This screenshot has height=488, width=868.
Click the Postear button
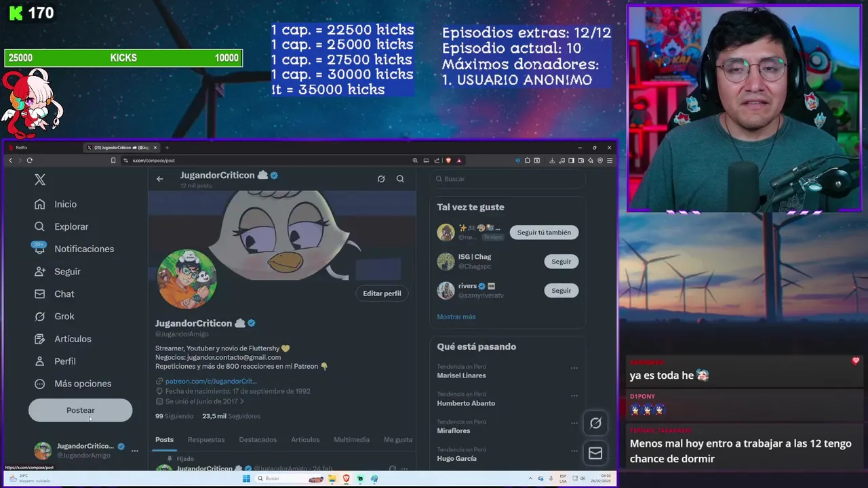tap(81, 410)
